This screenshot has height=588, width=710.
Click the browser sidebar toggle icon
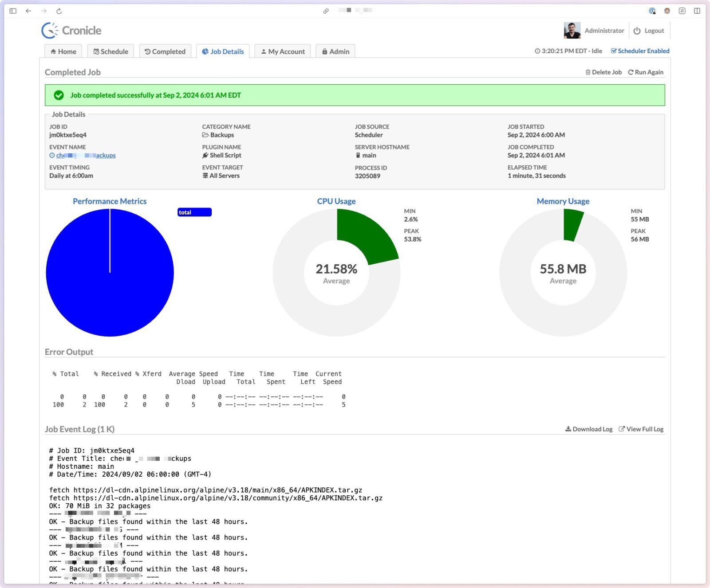coord(13,11)
